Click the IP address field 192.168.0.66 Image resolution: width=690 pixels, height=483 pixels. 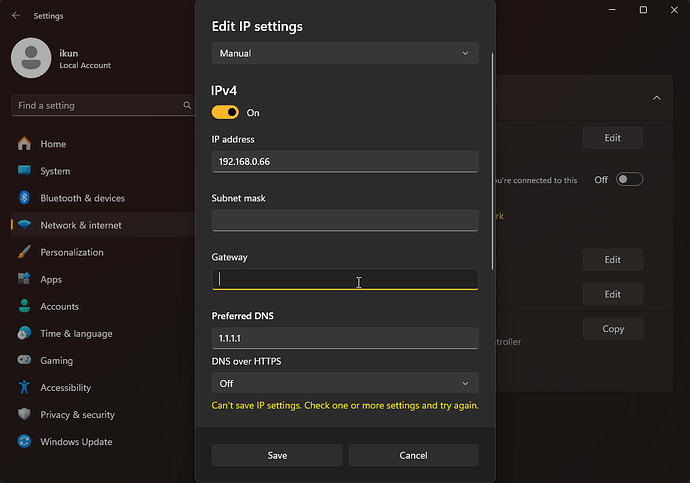[x=345, y=161]
